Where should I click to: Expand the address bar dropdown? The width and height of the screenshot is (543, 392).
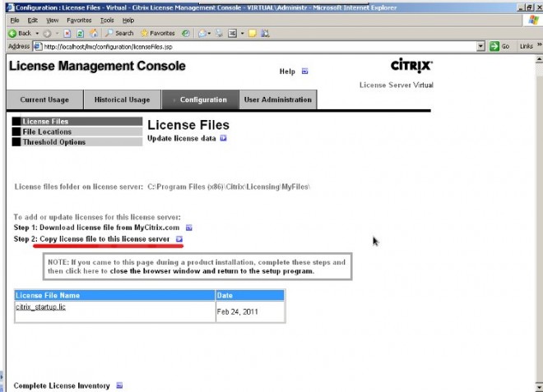point(480,46)
